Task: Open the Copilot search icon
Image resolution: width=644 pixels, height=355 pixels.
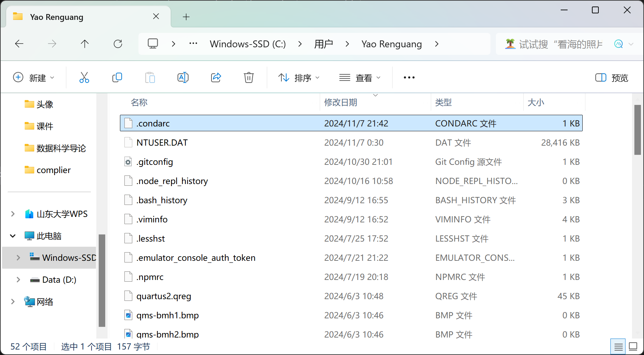Action: tap(619, 44)
